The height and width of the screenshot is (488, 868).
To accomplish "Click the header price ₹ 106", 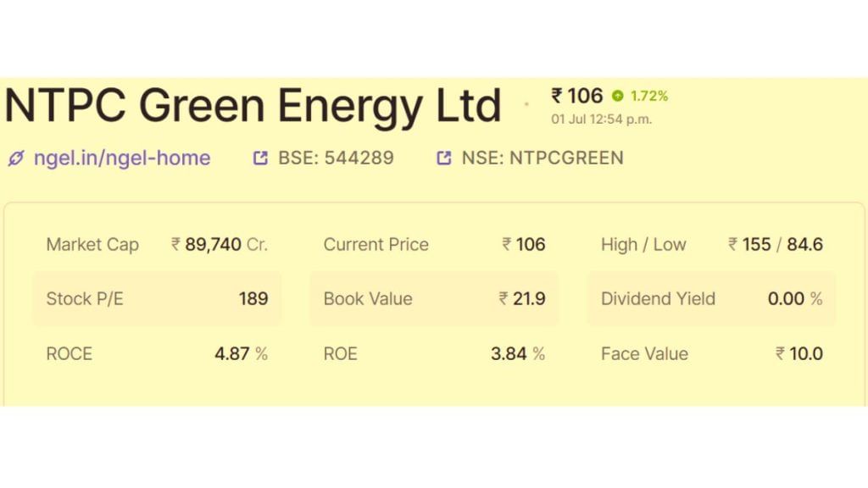I will click(x=576, y=96).
